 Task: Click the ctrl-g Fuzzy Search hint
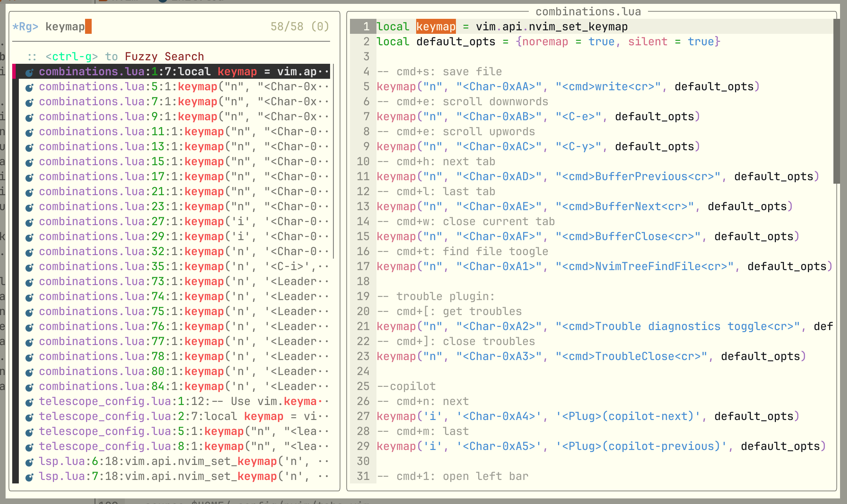coord(124,56)
